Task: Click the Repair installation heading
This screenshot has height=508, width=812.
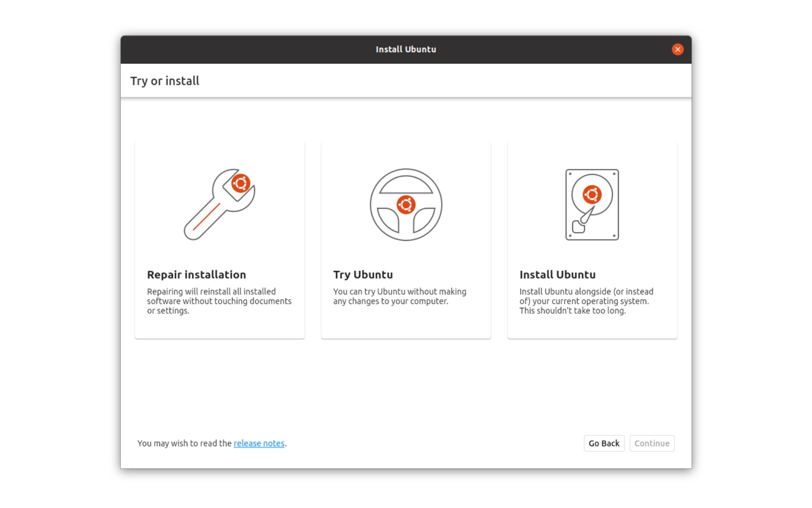Action: [196, 274]
